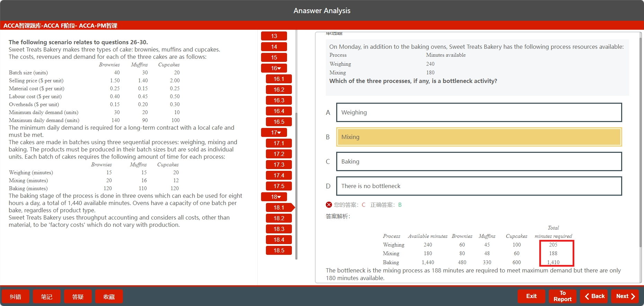
Task: Collapse question group 18
Action: click(274, 197)
